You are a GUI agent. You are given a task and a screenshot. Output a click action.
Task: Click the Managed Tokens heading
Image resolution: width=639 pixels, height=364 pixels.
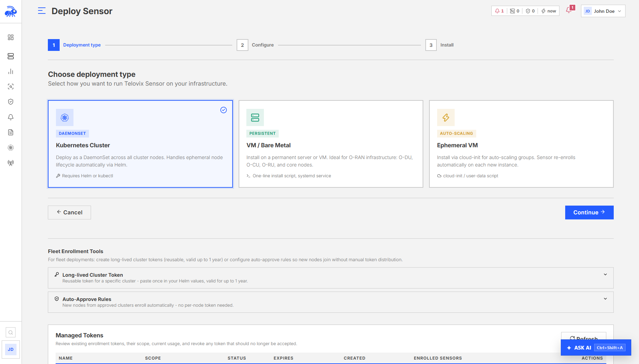(x=80, y=335)
